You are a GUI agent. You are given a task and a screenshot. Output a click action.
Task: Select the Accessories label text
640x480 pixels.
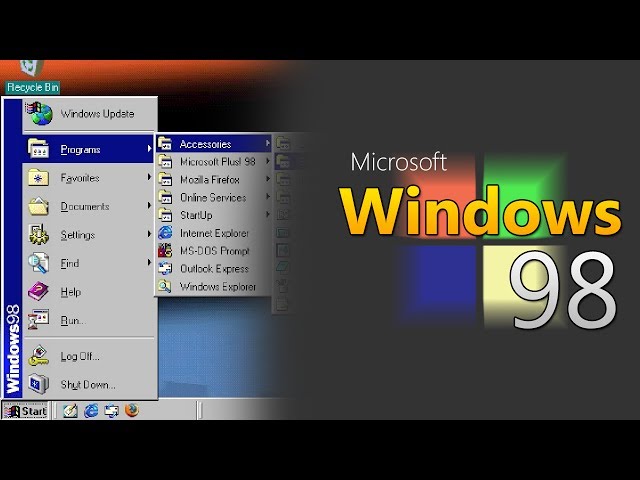205,144
